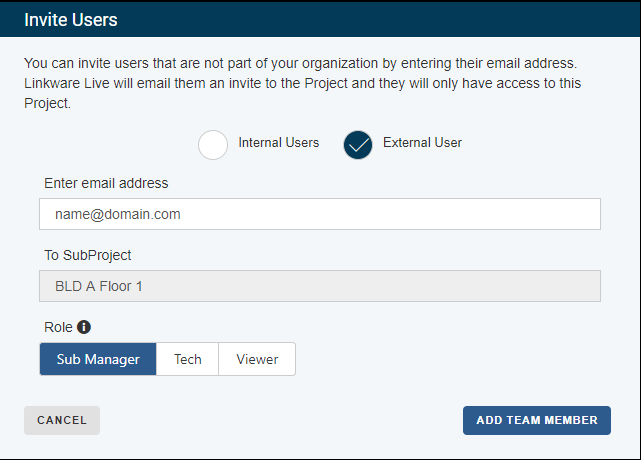
Task: Open the BLD A Floor 1 subproject field
Action: [x=320, y=286]
